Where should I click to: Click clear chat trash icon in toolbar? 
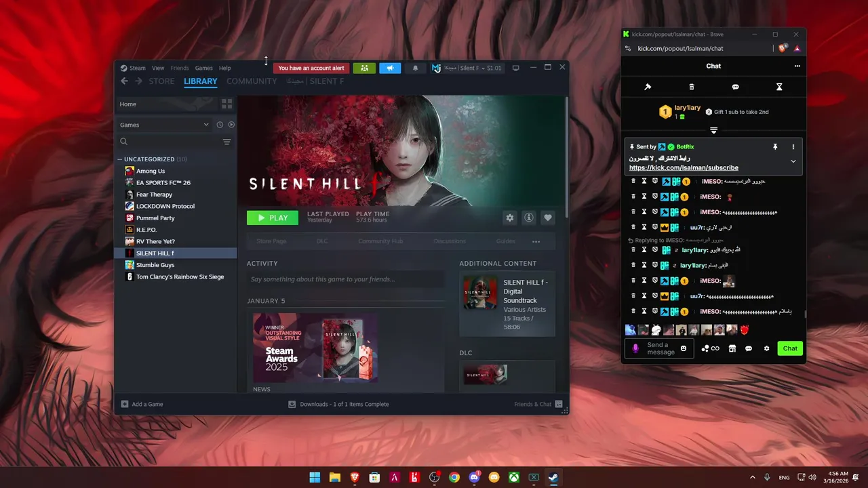692,87
